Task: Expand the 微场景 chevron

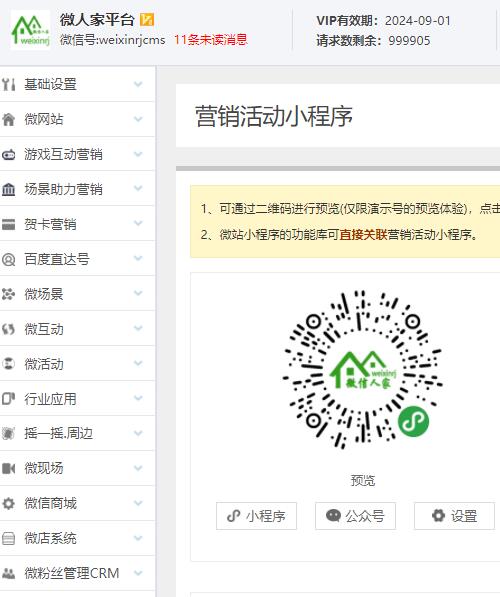Action: pyautogui.click(x=138, y=293)
